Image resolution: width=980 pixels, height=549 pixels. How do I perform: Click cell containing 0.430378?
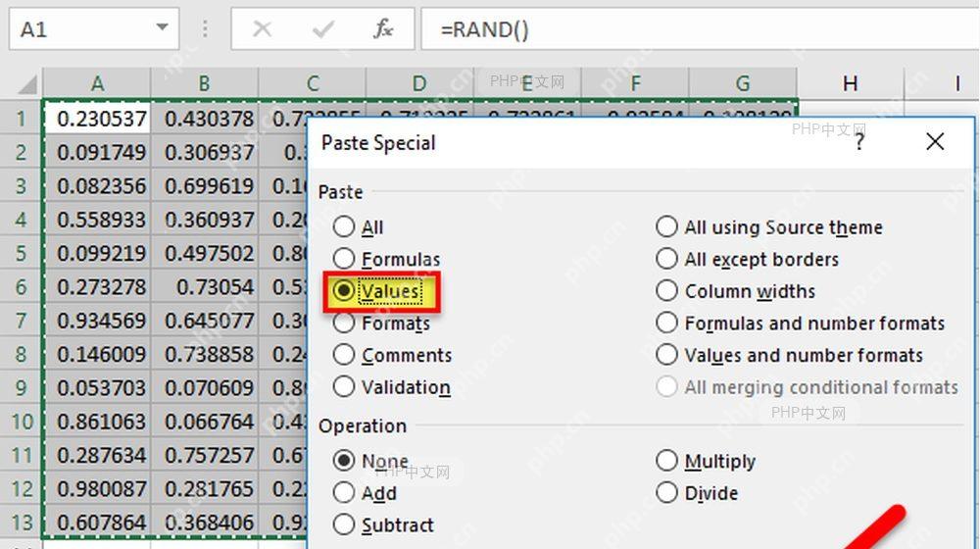pos(205,119)
